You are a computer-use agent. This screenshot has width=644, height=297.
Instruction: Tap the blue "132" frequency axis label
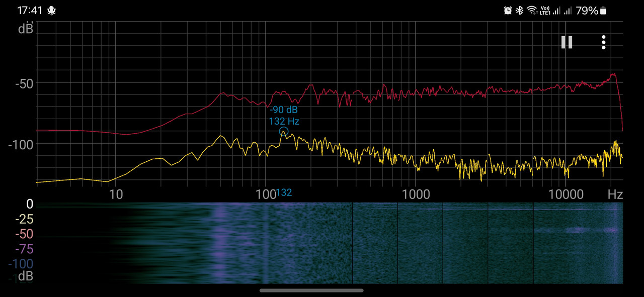(x=284, y=192)
